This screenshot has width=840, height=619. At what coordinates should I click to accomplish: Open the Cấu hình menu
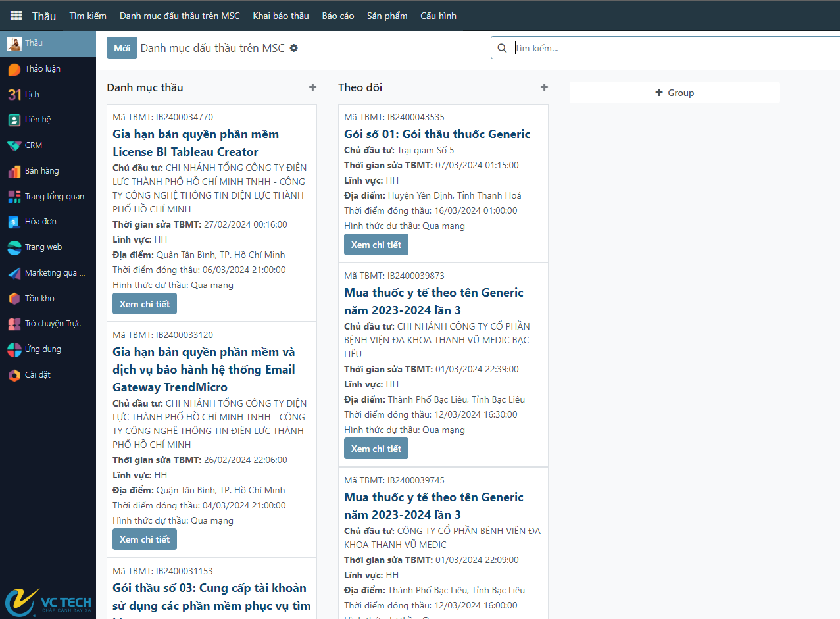pyautogui.click(x=438, y=16)
